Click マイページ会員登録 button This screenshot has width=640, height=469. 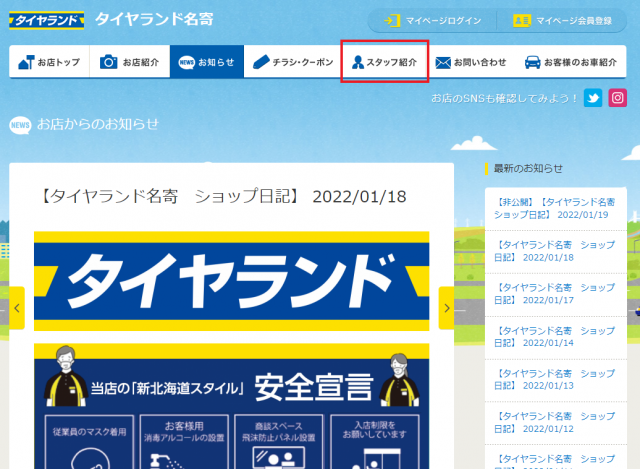(x=562, y=21)
